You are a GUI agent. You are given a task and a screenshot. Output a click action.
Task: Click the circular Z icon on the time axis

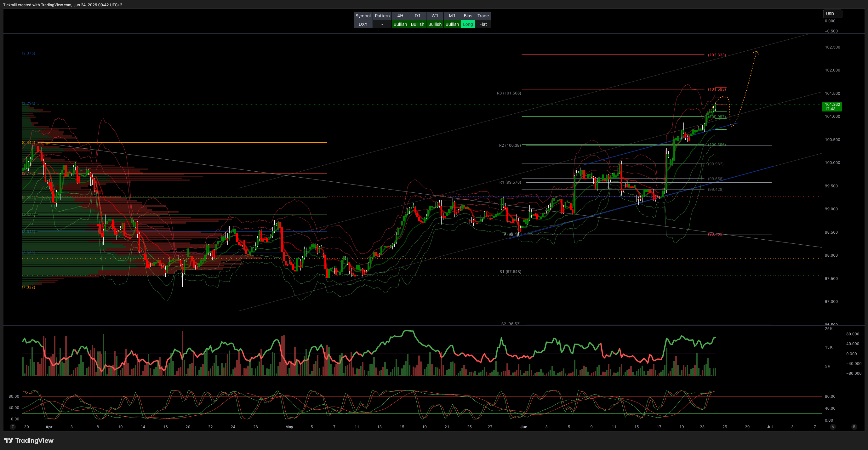(x=13, y=427)
